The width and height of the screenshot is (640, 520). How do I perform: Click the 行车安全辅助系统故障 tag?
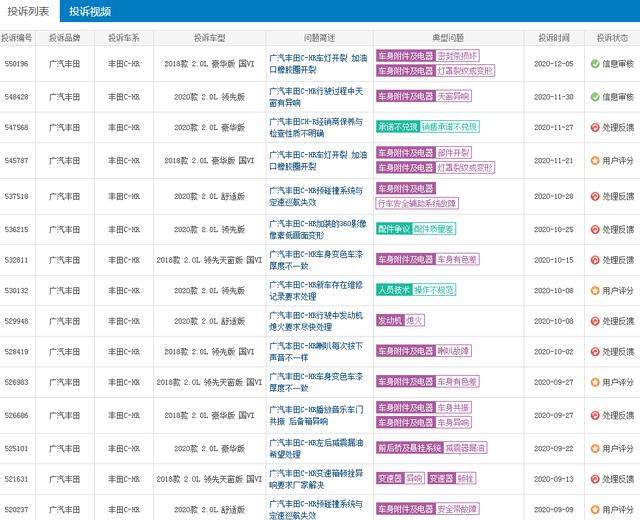(x=417, y=203)
